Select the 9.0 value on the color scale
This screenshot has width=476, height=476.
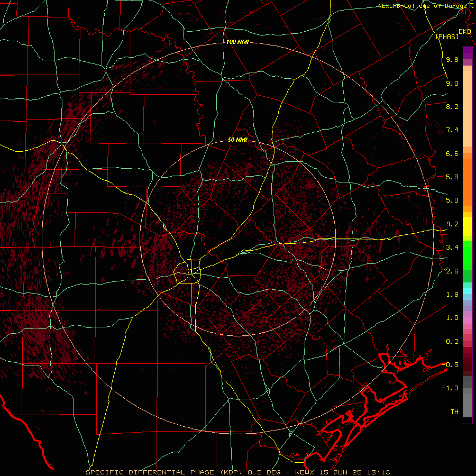(452, 83)
